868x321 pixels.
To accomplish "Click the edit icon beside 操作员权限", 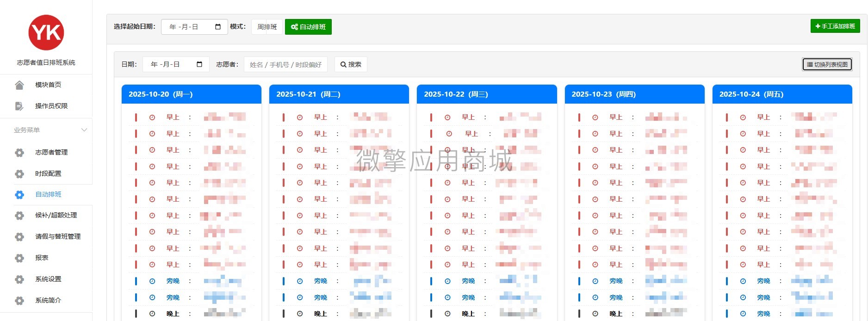I will tap(19, 106).
